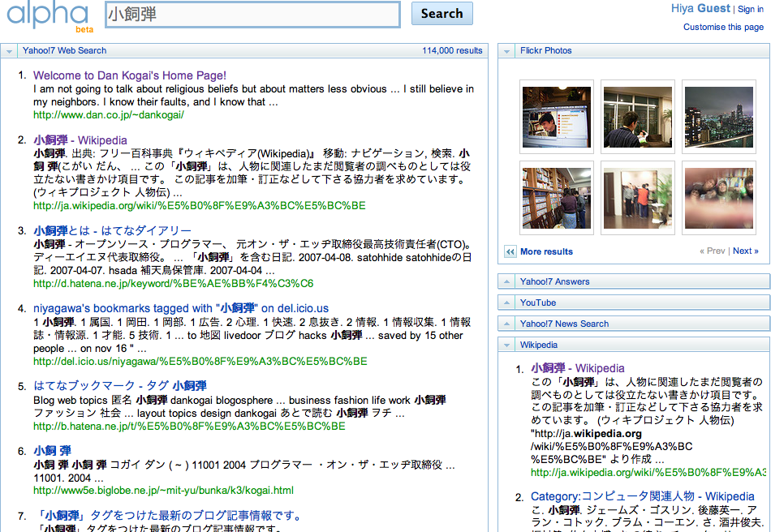Collapse the Flickr Photos panel
The width and height of the screenshot is (771, 532).
coord(506,50)
